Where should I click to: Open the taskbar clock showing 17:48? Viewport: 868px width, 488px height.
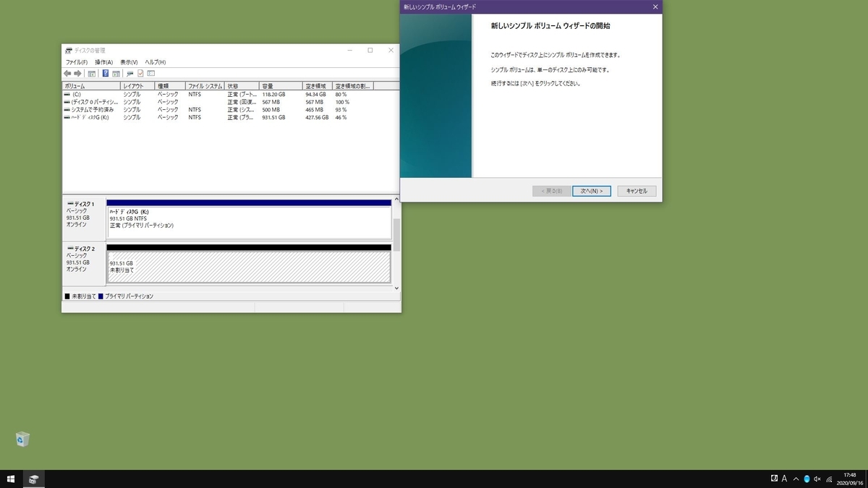[848, 479]
